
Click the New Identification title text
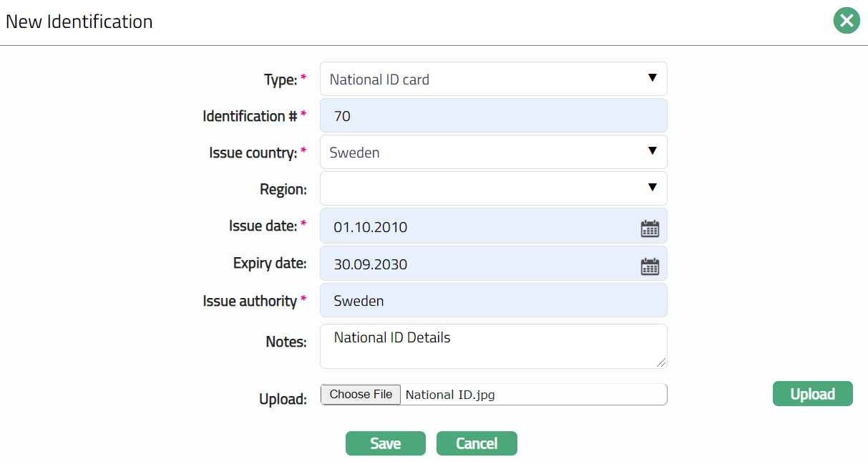click(x=79, y=21)
